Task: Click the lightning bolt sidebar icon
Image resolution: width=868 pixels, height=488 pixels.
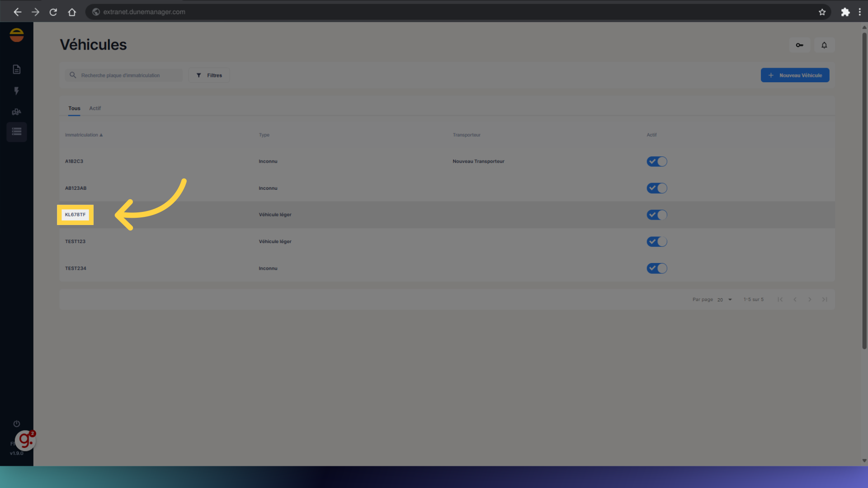Action: click(x=17, y=91)
